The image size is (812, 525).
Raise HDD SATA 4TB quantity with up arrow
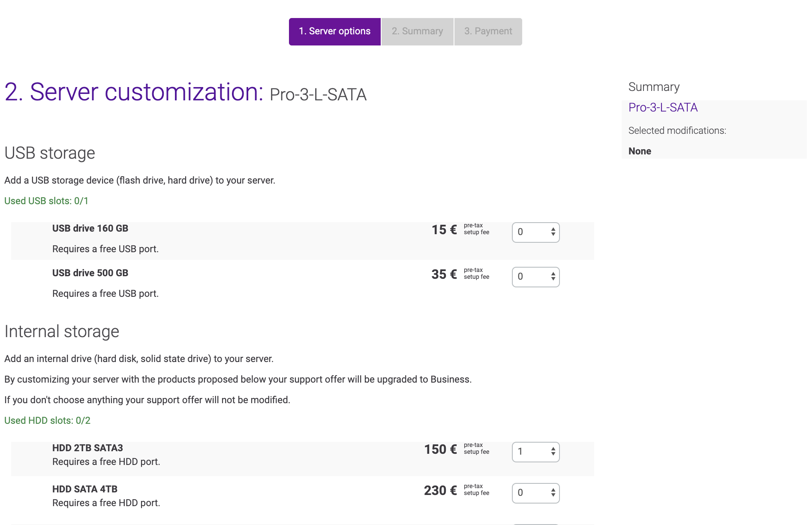click(x=553, y=490)
